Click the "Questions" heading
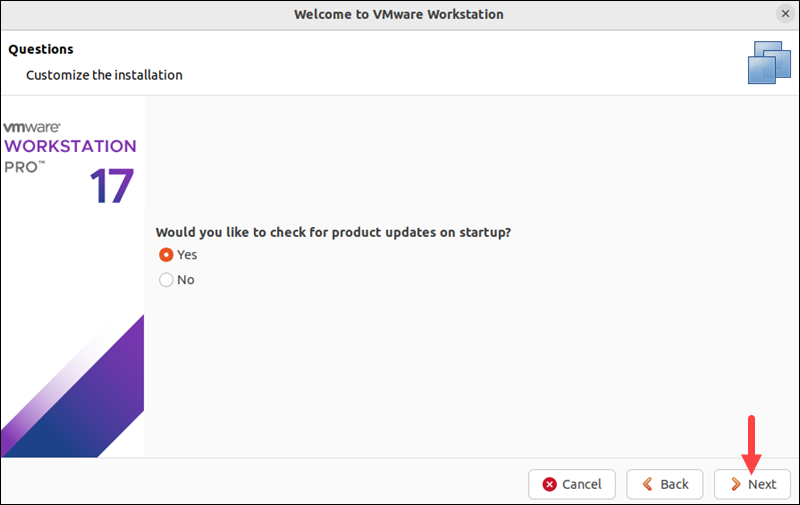The image size is (800, 505). (x=41, y=49)
